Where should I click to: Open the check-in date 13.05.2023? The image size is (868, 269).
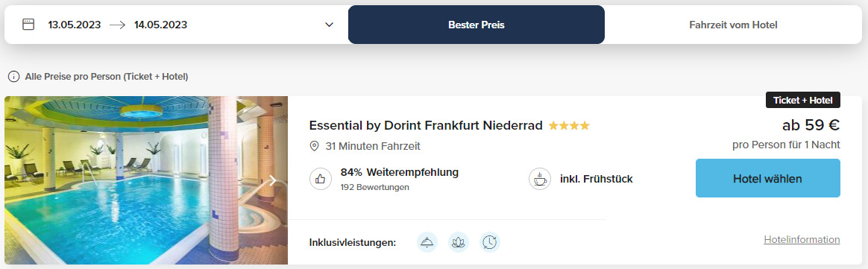74,25
